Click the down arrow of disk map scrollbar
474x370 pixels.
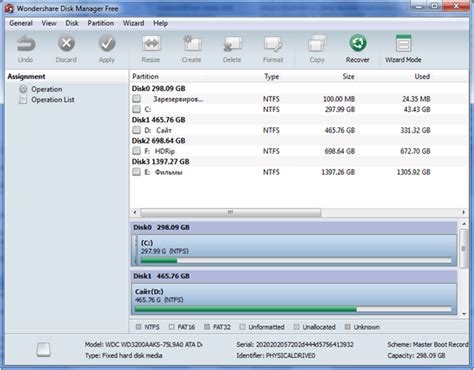point(464,314)
